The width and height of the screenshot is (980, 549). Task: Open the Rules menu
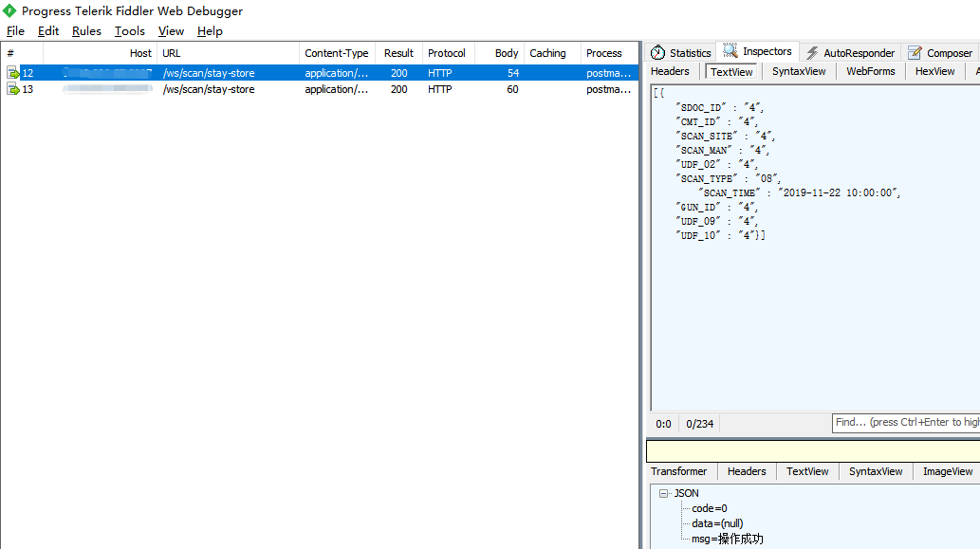point(86,30)
